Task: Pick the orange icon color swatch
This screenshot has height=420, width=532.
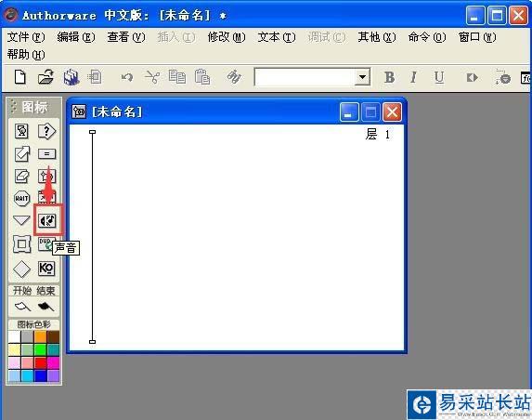Action: [40, 337]
